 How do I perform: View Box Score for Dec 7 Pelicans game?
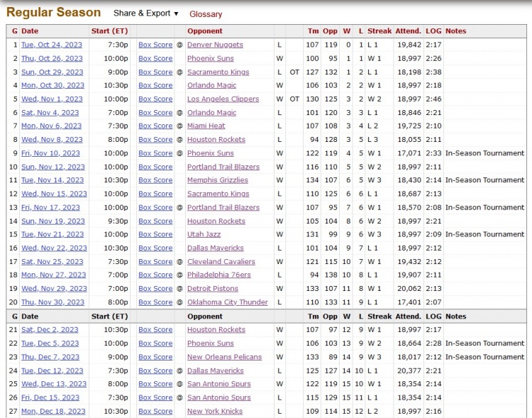click(x=155, y=357)
